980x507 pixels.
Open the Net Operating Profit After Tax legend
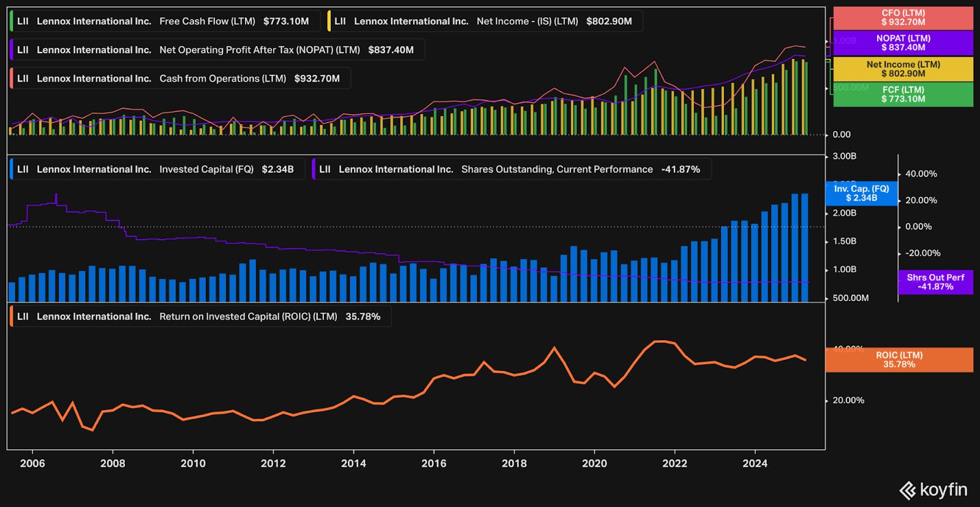click(x=217, y=50)
